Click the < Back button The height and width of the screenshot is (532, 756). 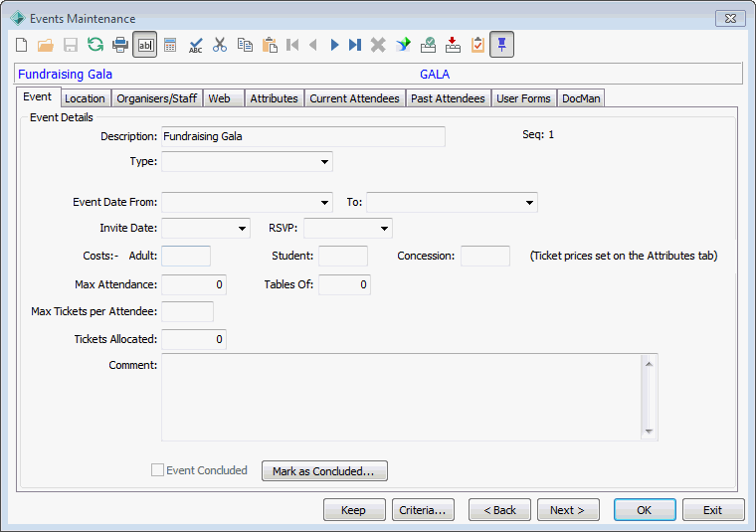point(499,510)
